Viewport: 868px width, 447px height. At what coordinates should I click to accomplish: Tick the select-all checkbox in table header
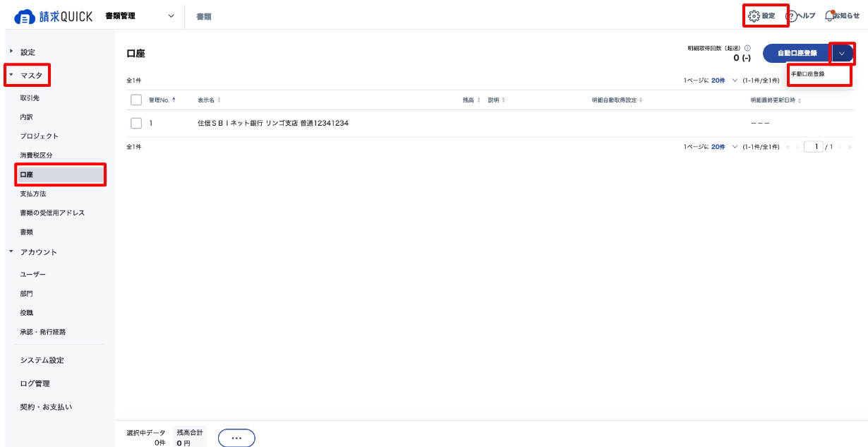137,100
